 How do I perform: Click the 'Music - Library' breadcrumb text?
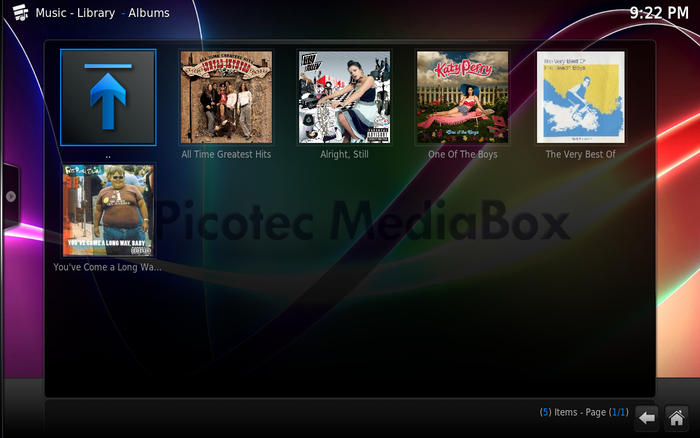click(x=75, y=13)
